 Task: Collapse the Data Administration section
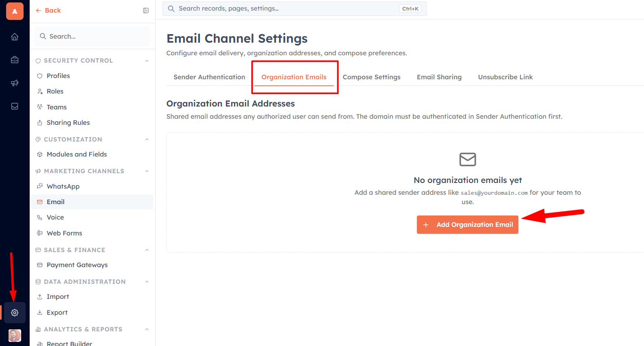147,282
